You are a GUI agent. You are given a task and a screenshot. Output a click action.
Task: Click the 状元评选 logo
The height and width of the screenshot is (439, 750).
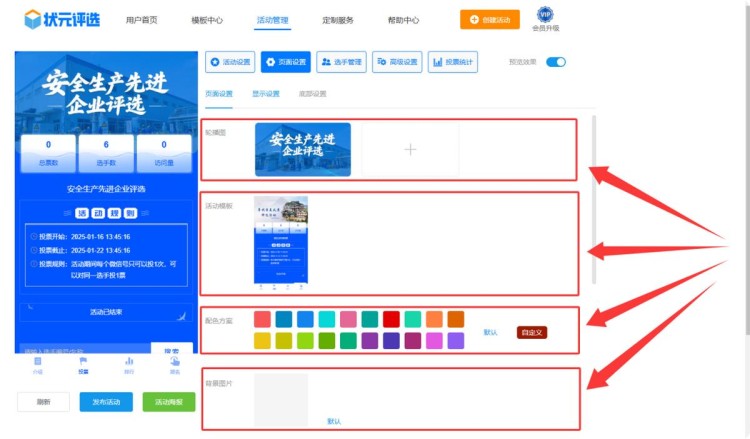pyautogui.click(x=62, y=19)
